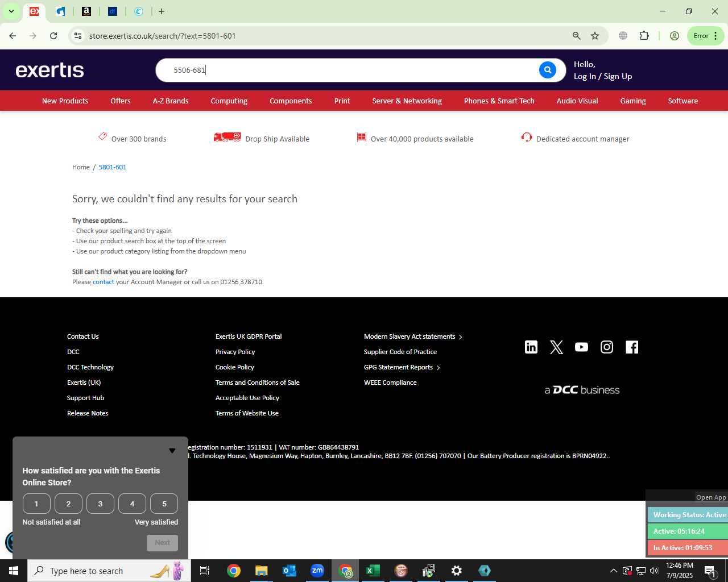Open the Contact Us footer link

tap(83, 336)
